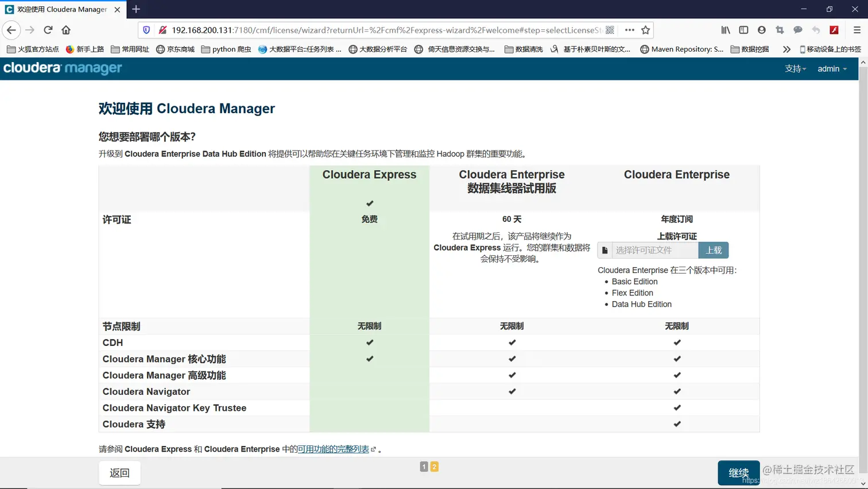Open the 京东商城 bookmark
Screen dimensions: 868x489
point(175,49)
